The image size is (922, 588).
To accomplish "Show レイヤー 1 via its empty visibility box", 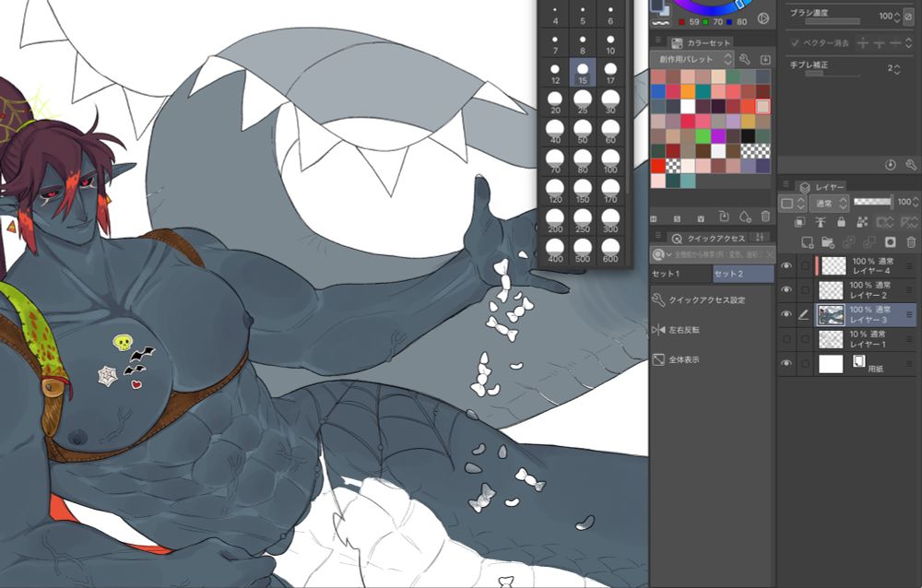I will coord(786,339).
